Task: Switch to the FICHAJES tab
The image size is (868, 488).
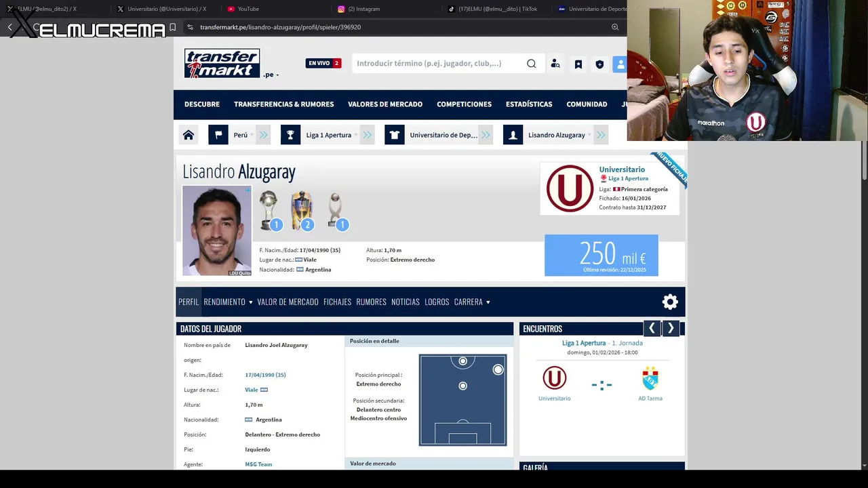Action: 337,302
